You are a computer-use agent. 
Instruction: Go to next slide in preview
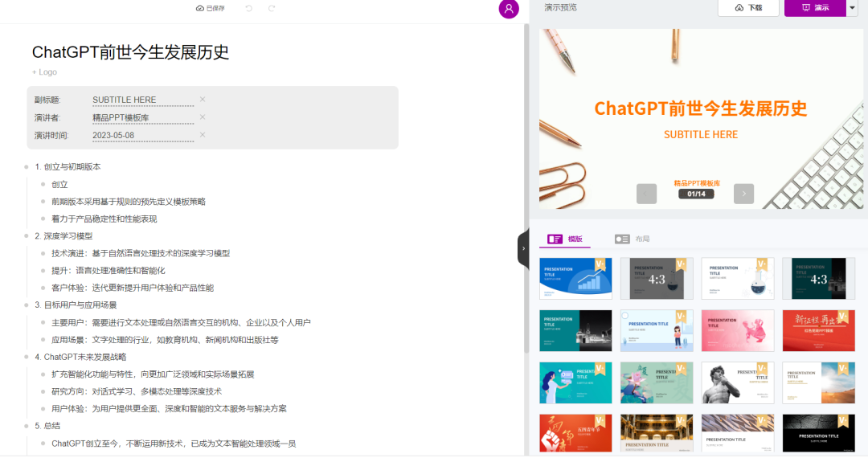pyautogui.click(x=743, y=194)
